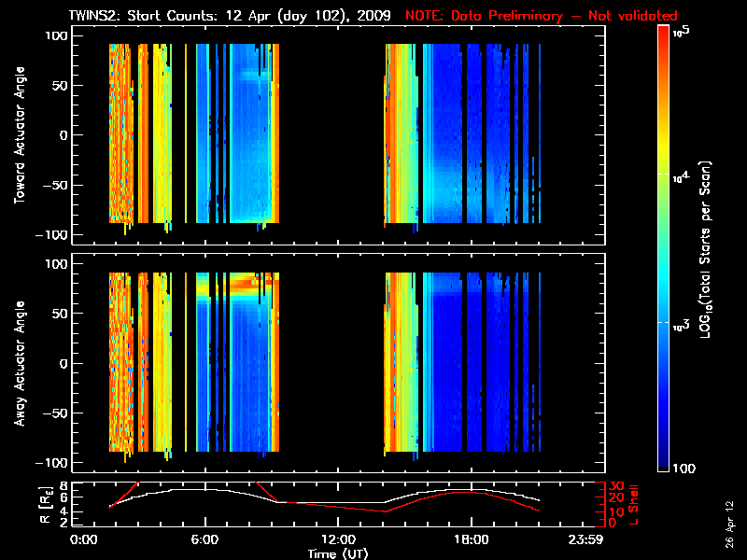Screen dimensions: 747x560
Task: Click the 'Time (UT)' x-axis label
Action: coord(338,553)
